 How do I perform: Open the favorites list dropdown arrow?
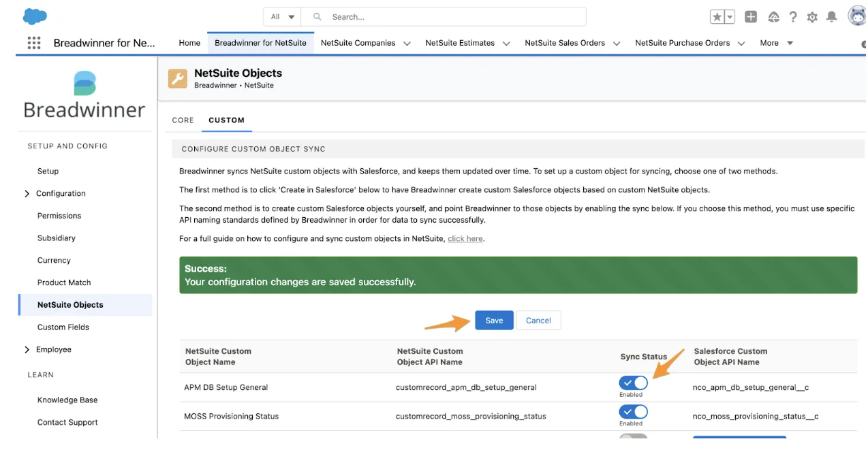(730, 17)
